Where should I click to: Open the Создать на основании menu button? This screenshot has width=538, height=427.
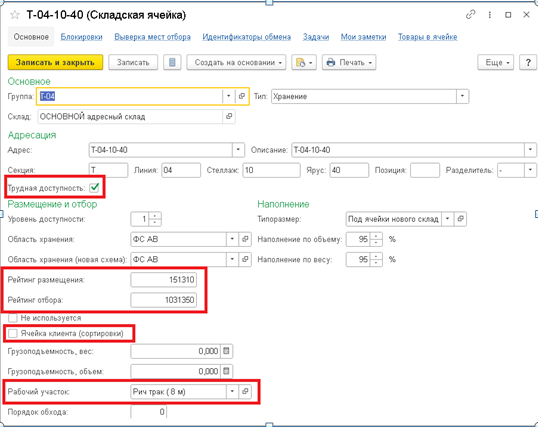click(236, 62)
